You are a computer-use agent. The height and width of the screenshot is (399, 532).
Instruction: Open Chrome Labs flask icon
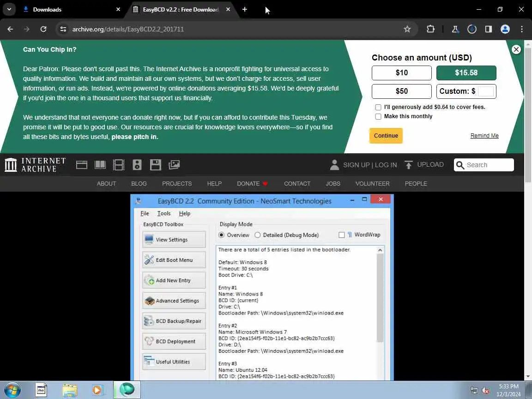click(x=455, y=29)
